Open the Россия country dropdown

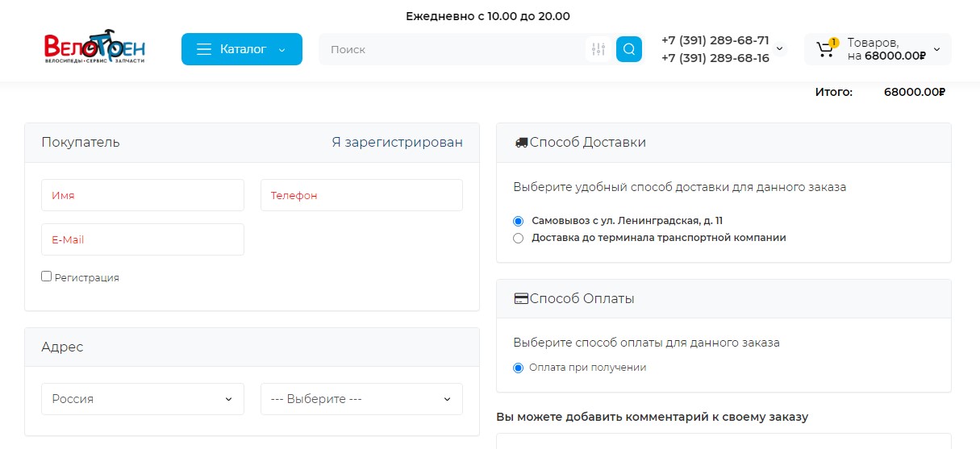point(142,399)
